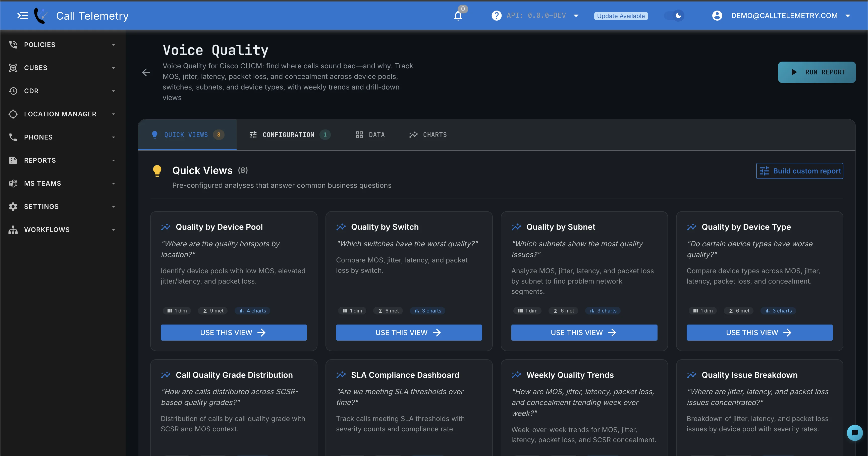Image resolution: width=868 pixels, height=456 pixels.
Task: Expand the Workflows menu arrow
Action: click(x=114, y=230)
